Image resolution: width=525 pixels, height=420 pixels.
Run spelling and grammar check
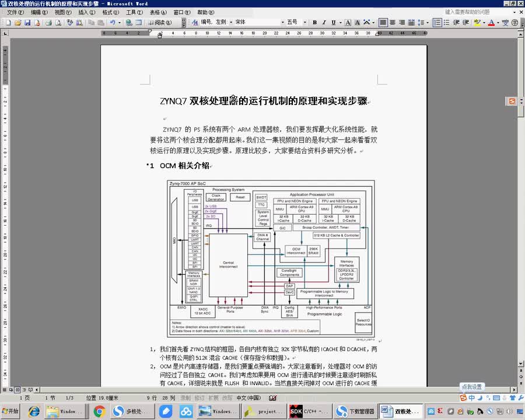pos(69,22)
